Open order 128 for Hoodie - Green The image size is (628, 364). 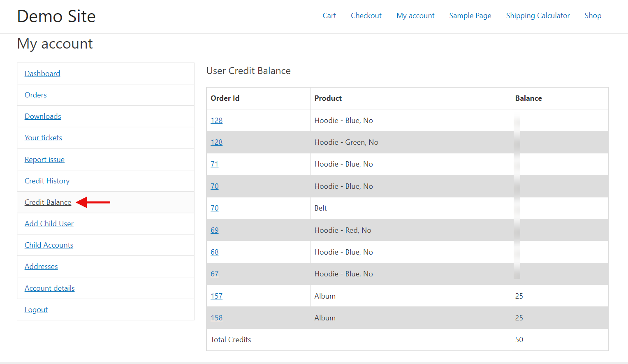point(216,142)
